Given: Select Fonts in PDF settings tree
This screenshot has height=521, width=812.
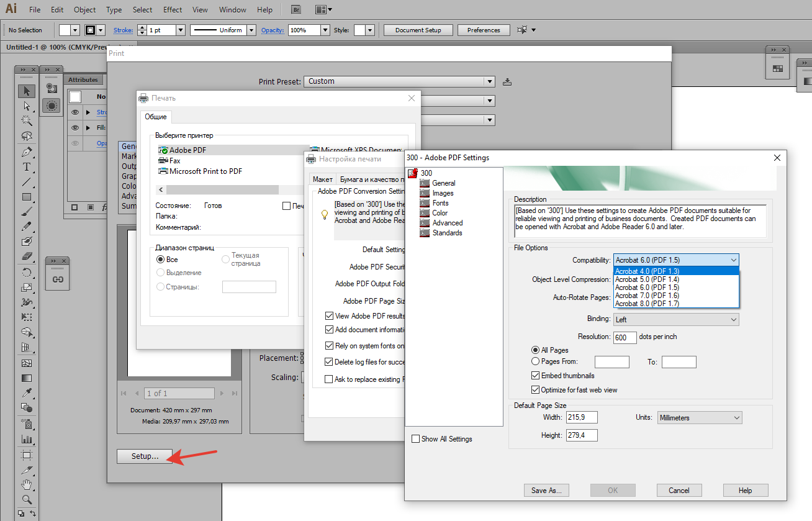Looking at the screenshot, I should (x=440, y=203).
